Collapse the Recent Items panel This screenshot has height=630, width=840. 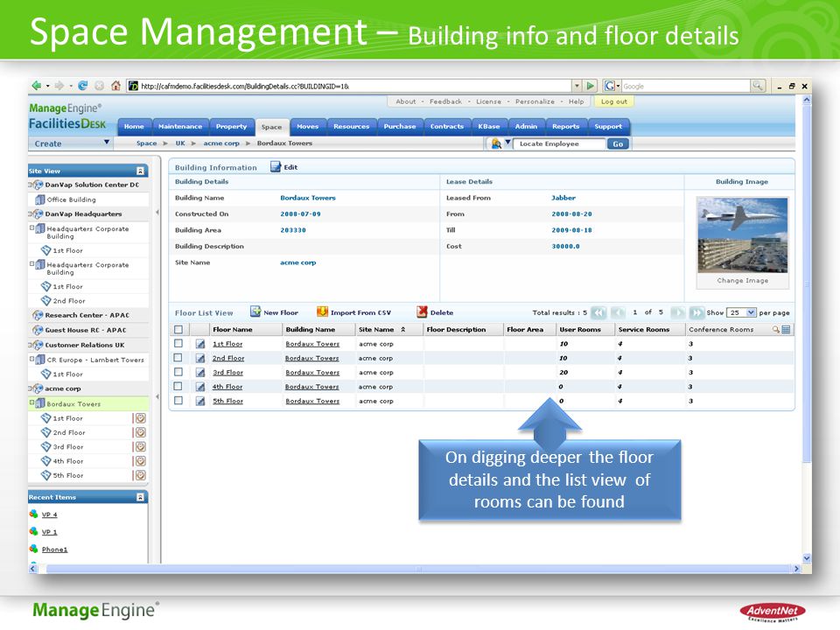point(140,497)
